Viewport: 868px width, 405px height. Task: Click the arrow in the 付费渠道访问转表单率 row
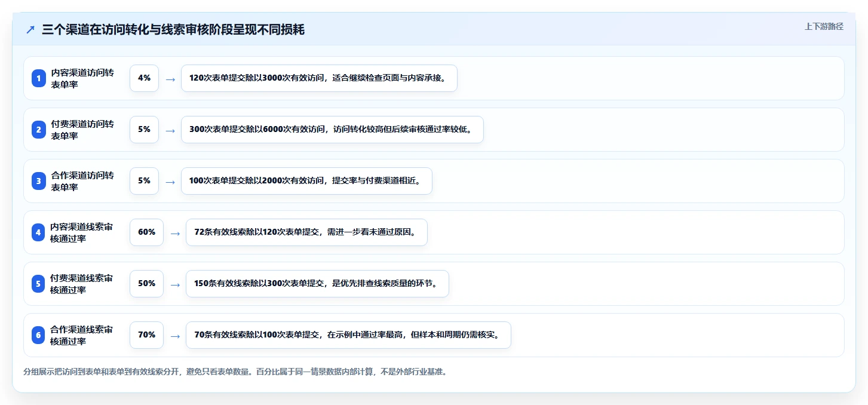[170, 130]
